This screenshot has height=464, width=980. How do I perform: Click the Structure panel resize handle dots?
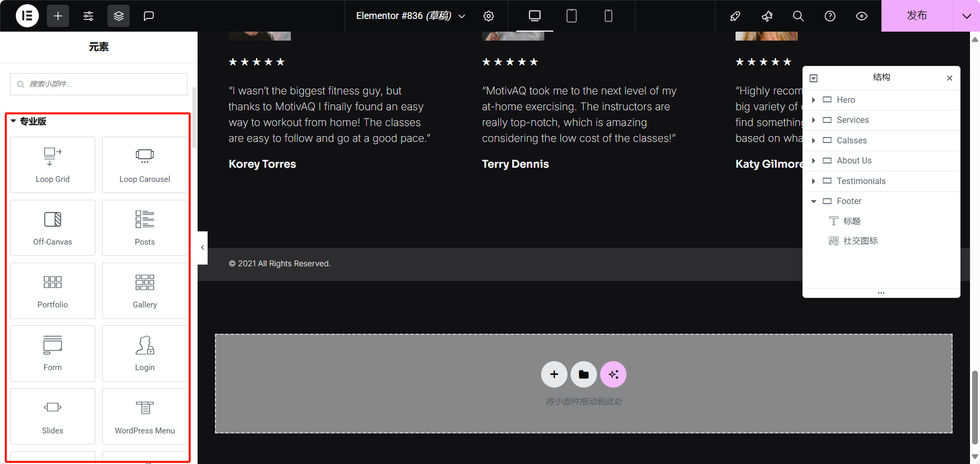pos(881,293)
